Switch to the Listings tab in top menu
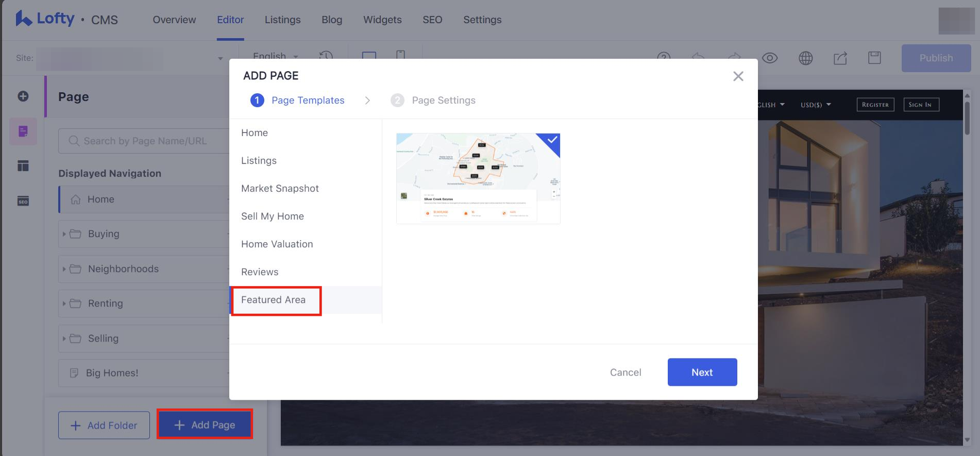 click(x=282, y=20)
